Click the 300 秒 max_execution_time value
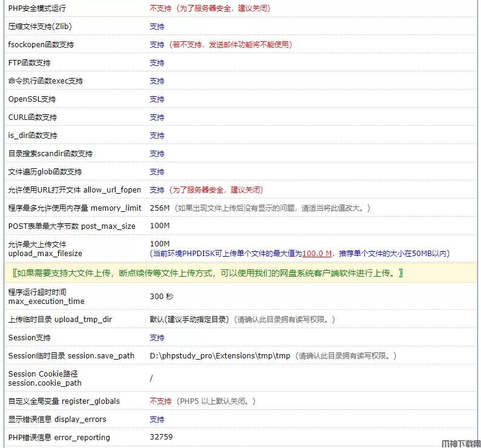481x448 pixels. [160, 297]
